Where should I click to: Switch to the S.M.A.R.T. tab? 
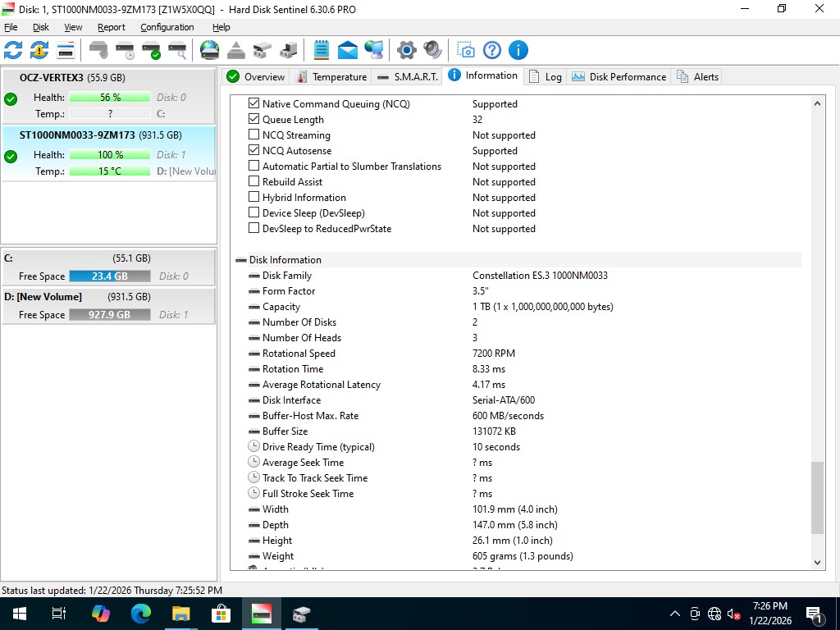tap(408, 77)
